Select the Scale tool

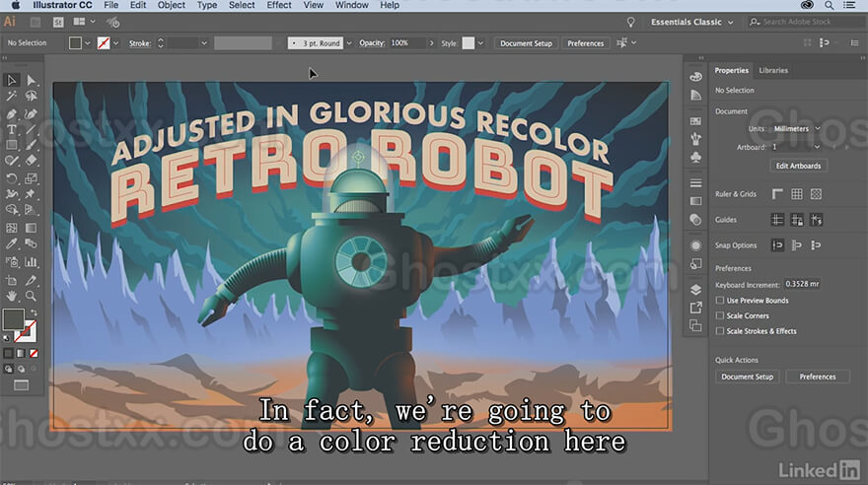pos(31,178)
